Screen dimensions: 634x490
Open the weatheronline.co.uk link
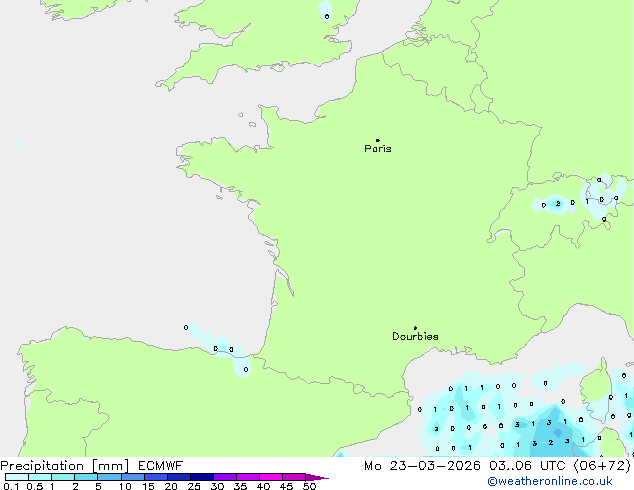(550, 481)
